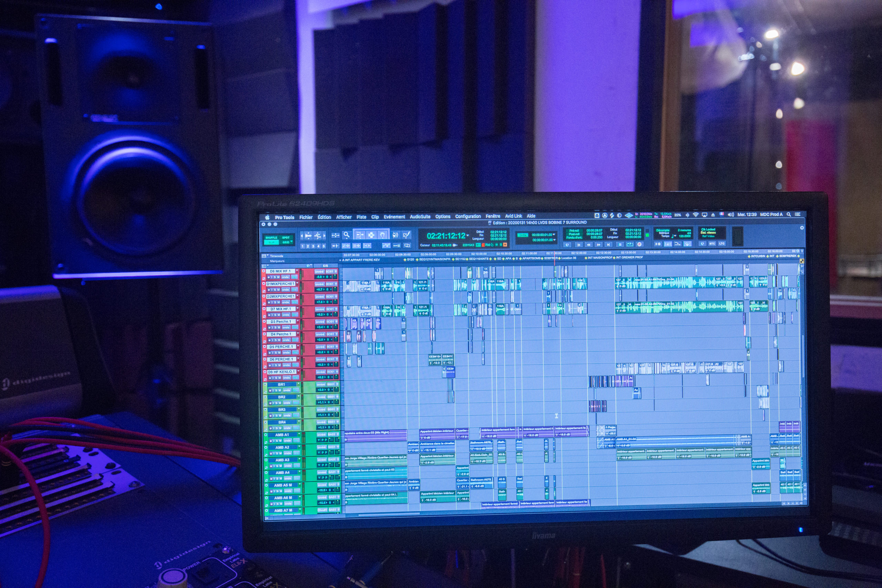
Task: Click INT MAISONPROF marker on ruler
Action: click(599, 258)
